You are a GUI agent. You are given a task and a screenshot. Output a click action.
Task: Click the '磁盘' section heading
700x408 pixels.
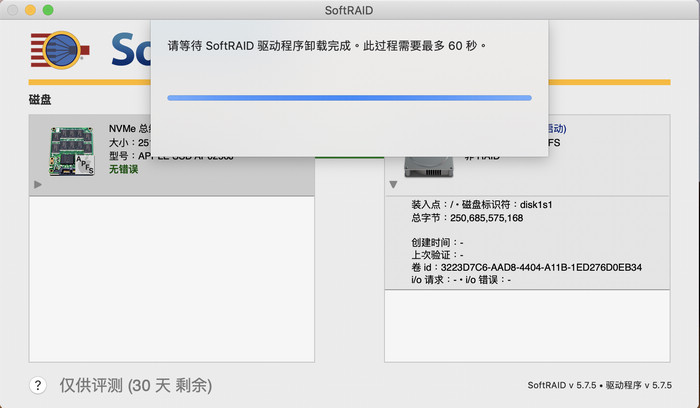click(x=40, y=100)
